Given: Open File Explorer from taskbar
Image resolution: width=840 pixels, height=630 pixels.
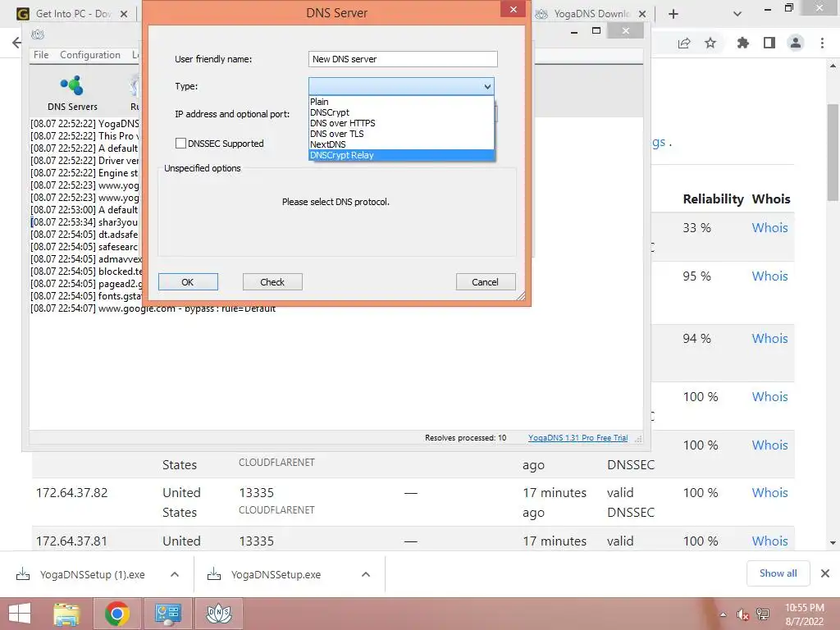Looking at the screenshot, I should [67, 614].
